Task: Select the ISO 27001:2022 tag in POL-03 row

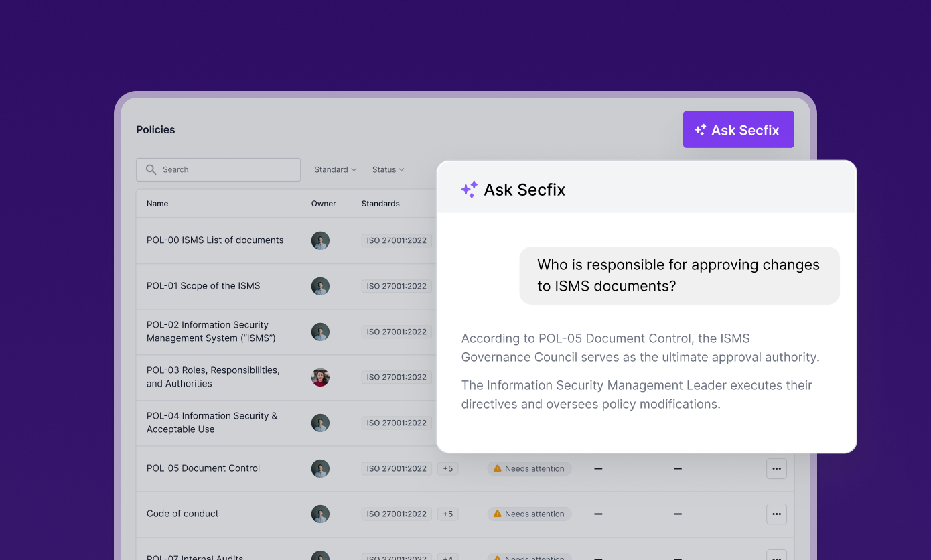Action: click(x=397, y=377)
